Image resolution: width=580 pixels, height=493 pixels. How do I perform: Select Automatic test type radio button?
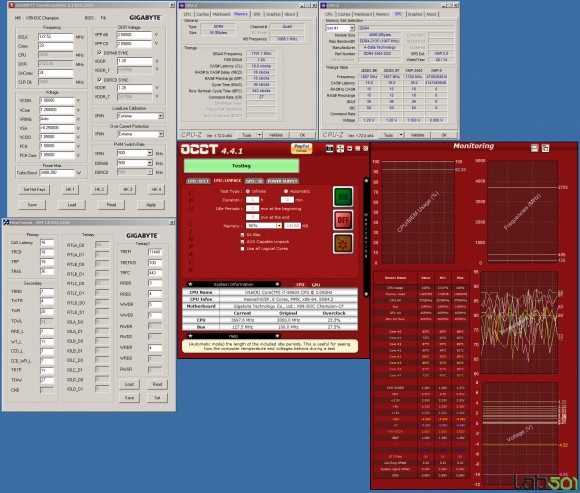coord(286,191)
